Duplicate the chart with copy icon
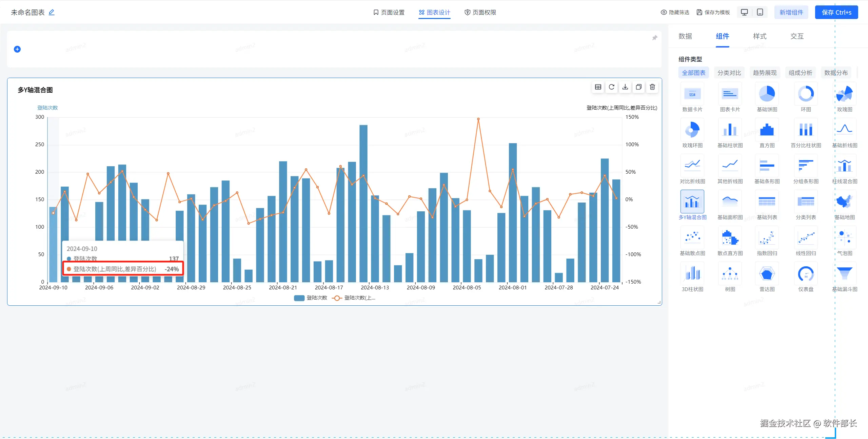Viewport: 868px width, 439px height. click(x=639, y=87)
